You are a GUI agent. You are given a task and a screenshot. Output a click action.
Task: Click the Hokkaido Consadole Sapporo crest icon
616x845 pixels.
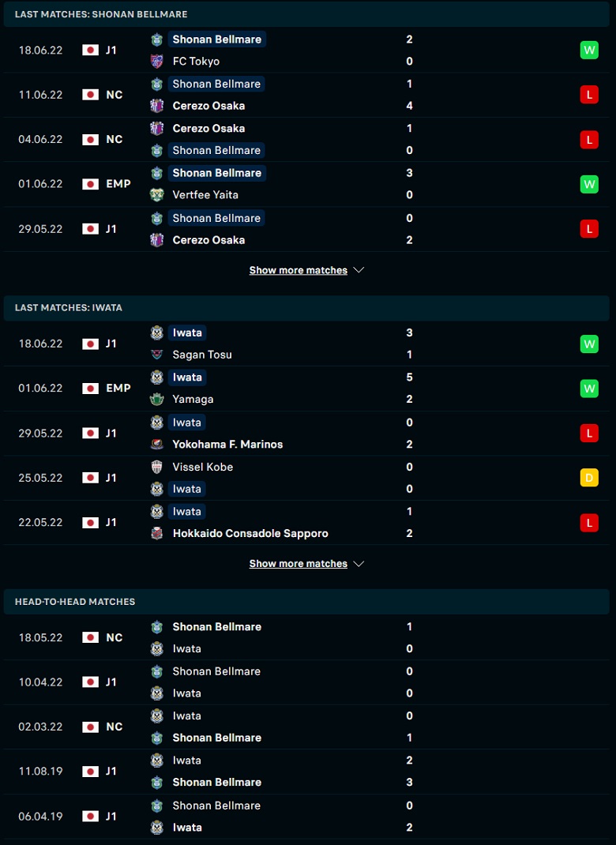click(157, 534)
